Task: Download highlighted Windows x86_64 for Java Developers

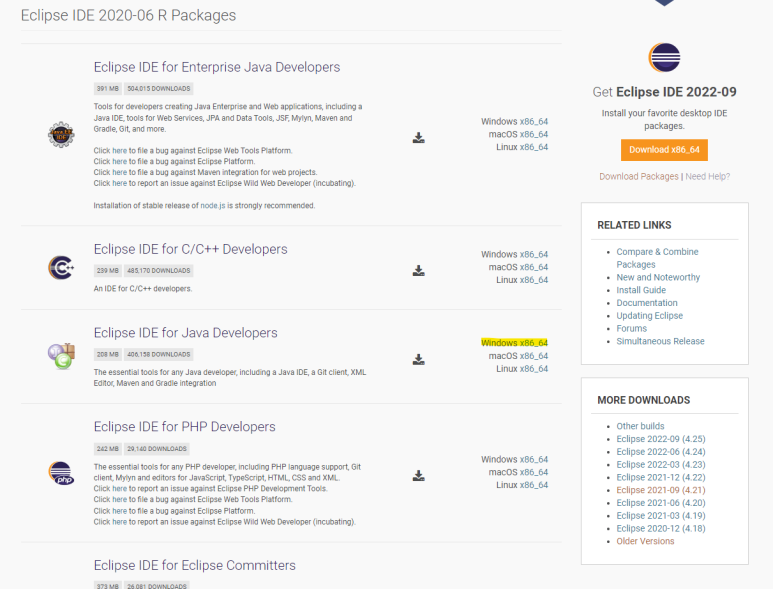Action: [x=533, y=343]
